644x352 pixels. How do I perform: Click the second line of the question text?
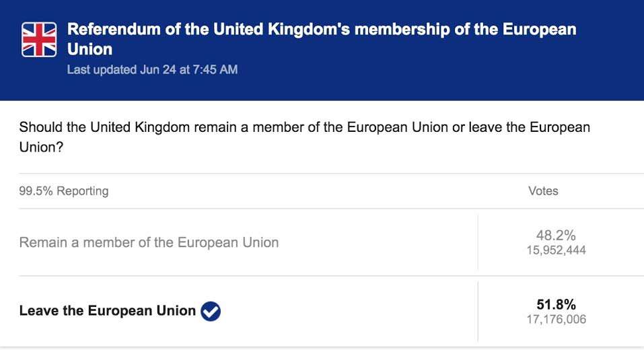coord(42,146)
